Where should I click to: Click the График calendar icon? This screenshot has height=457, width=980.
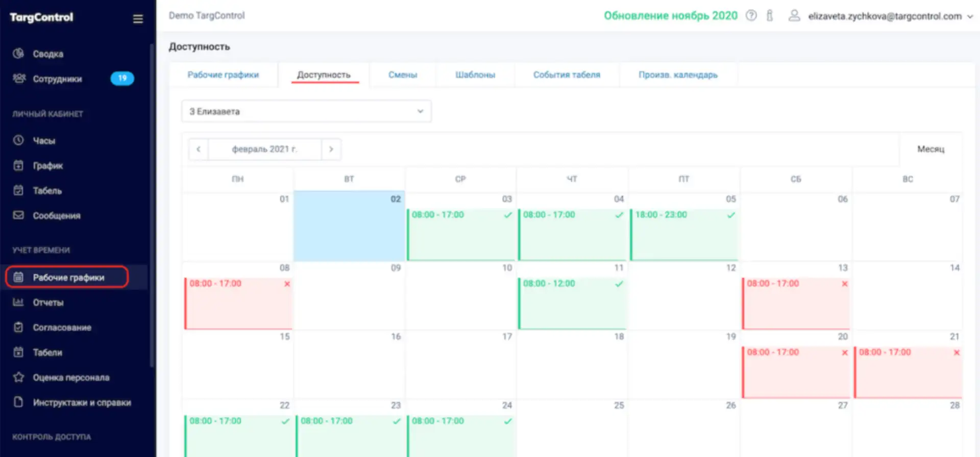tap(18, 165)
